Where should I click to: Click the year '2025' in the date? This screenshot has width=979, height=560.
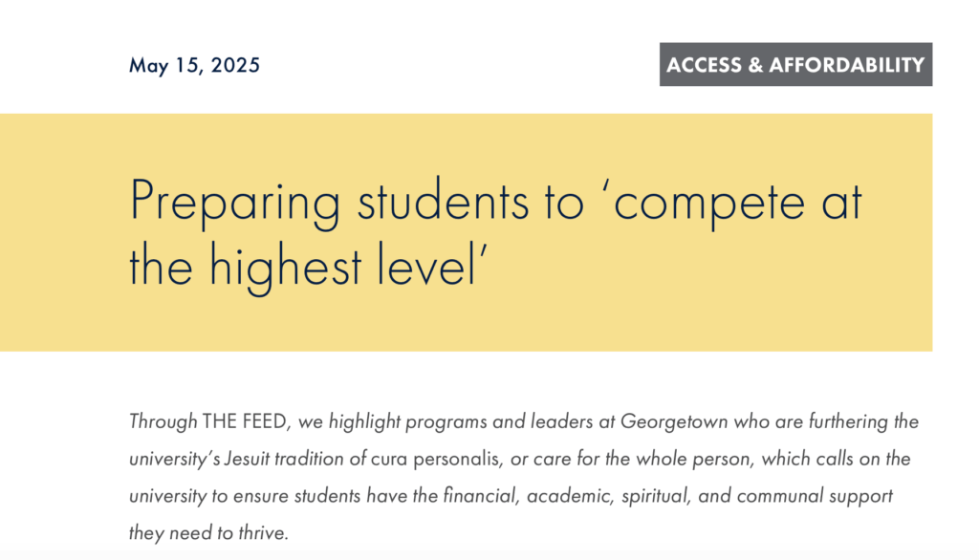tap(235, 66)
